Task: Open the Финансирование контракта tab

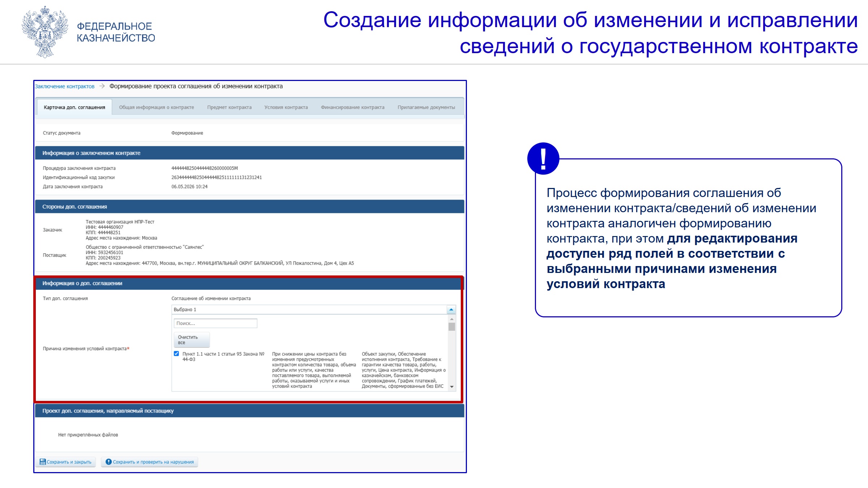Action: click(x=353, y=107)
